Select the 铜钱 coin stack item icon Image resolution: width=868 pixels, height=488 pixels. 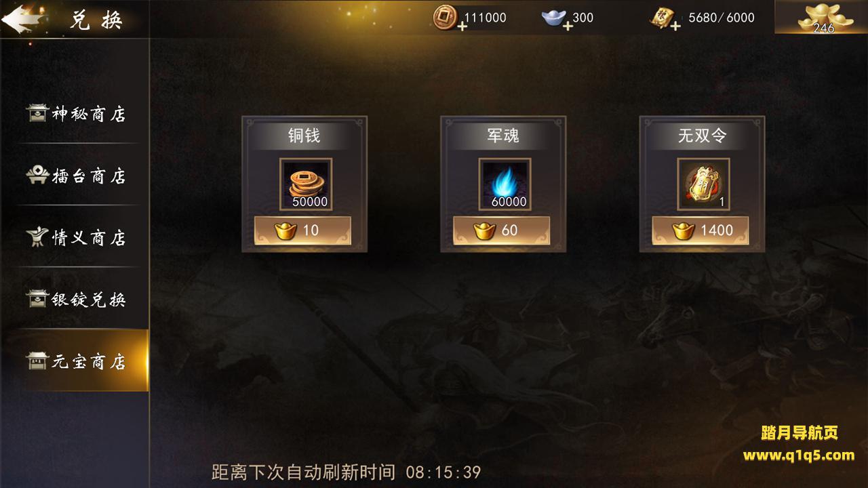click(304, 184)
